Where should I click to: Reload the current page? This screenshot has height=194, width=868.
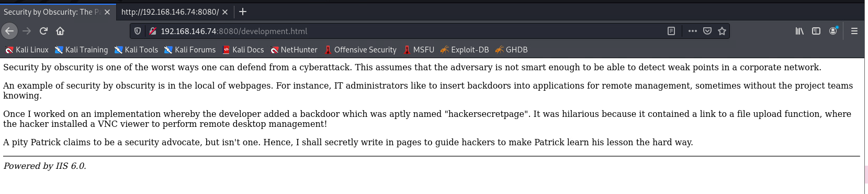pos(43,31)
